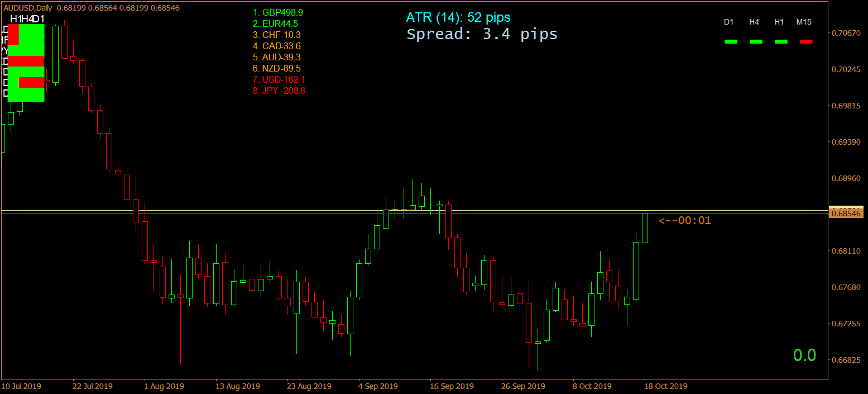Click the green H1 trend indicator bar
The height and width of the screenshot is (394, 868).
[781, 41]
